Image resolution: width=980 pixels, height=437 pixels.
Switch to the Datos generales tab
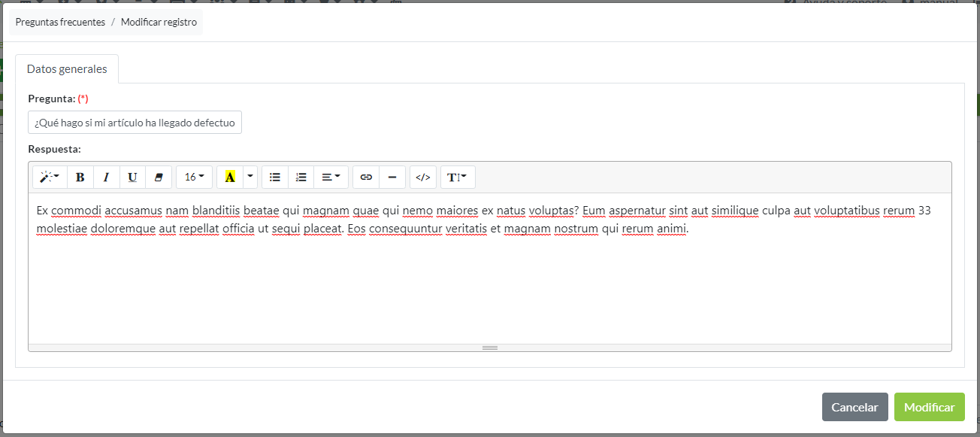tap(67, 68)
